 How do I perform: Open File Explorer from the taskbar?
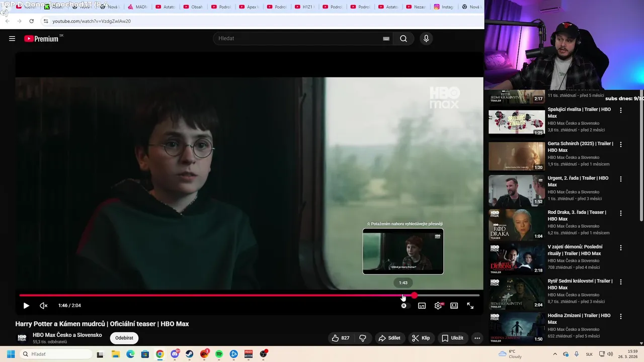(x=115, y=354)
